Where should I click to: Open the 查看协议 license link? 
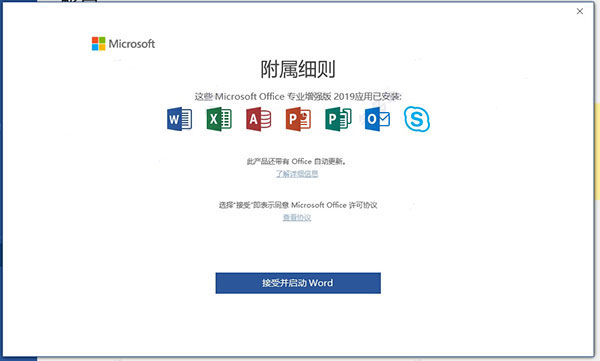point(297,217)
